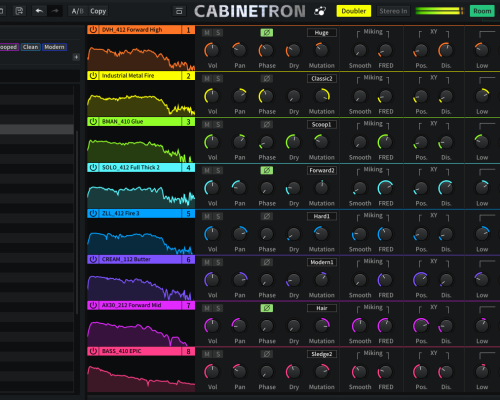Solo slot 1 with the S button
Viewport: 500px width, 400px height.
(218, 33)
